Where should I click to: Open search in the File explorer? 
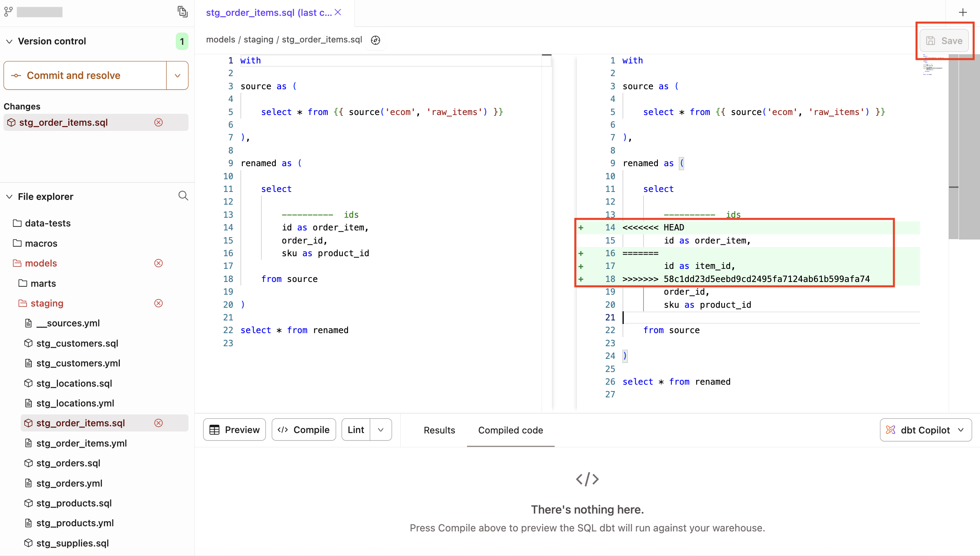(183, 196)
